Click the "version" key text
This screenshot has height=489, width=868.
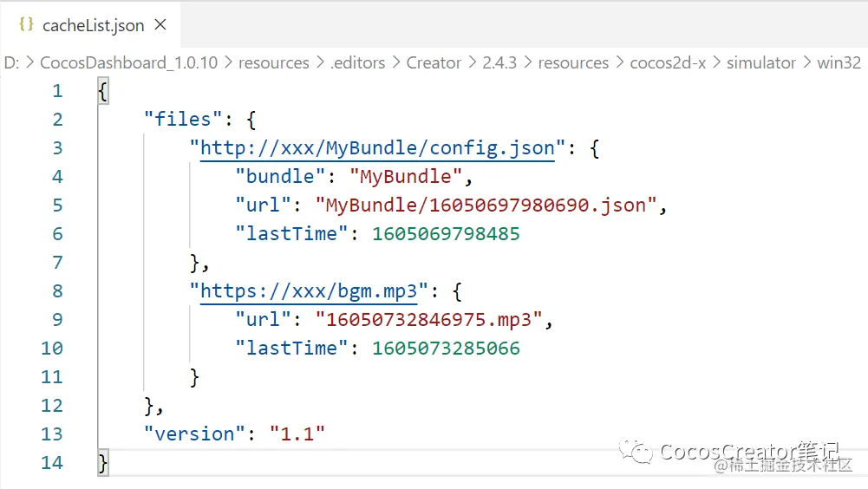[194, 434]
